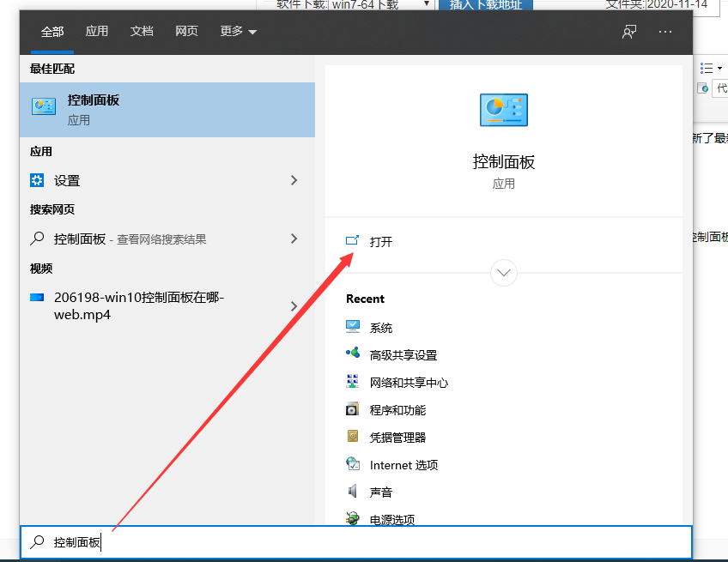
Task: Switch to the 应用 filter tab
Action: 97,32
